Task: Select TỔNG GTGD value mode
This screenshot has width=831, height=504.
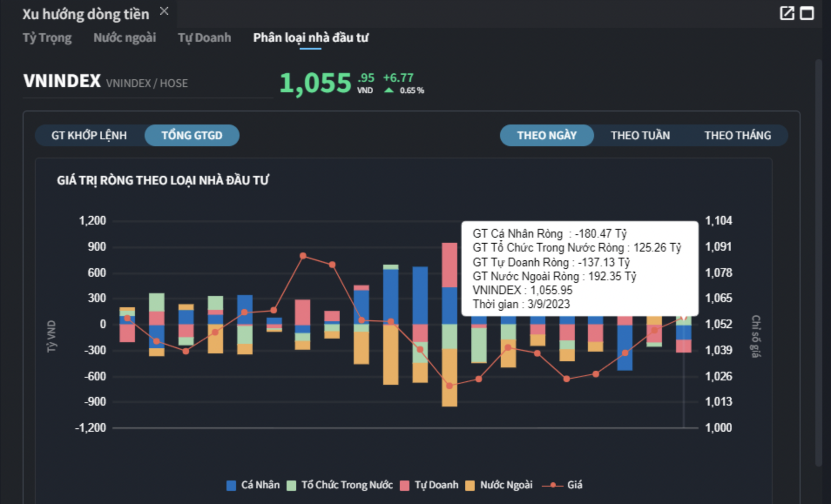Action: pyautogui.click(x=192, y=135)
